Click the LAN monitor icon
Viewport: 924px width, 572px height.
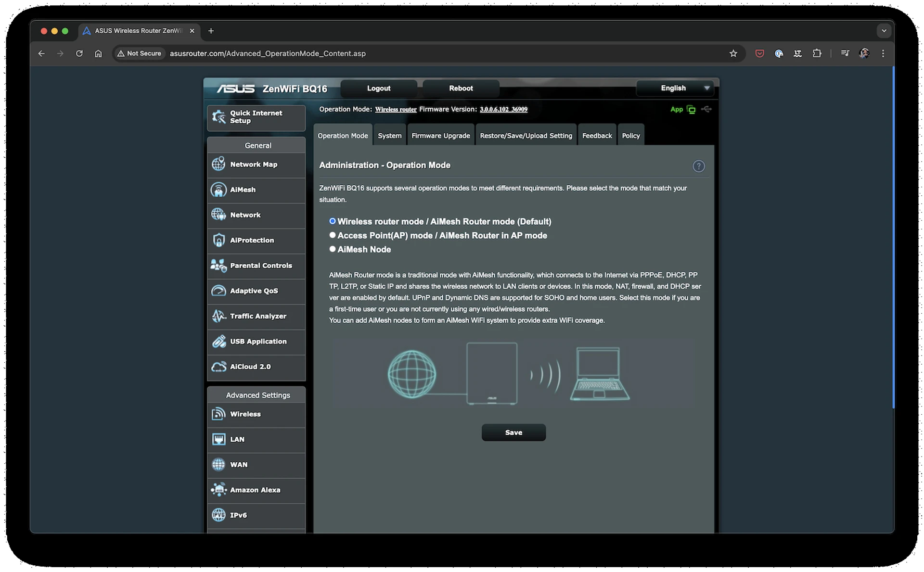(x=218, y=439)
